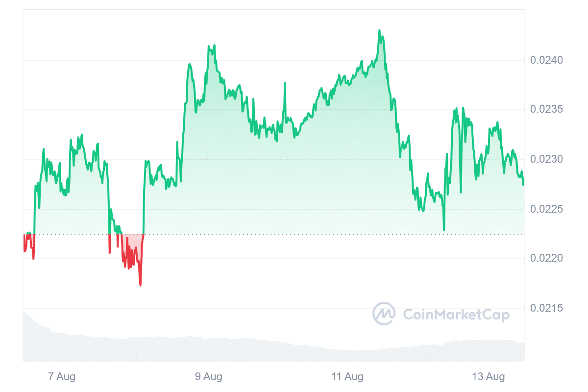Click the narrow sharp spike between 9 and 11 Aug
The height and width of the screenshot is (392, 588).
[x=284, y=84]
